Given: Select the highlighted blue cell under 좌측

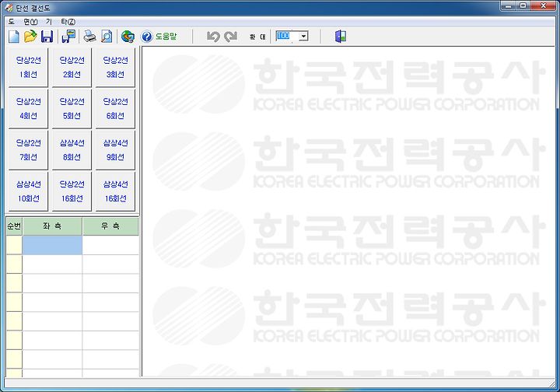Looking at the screenshot, I should [x=53, y=245].
